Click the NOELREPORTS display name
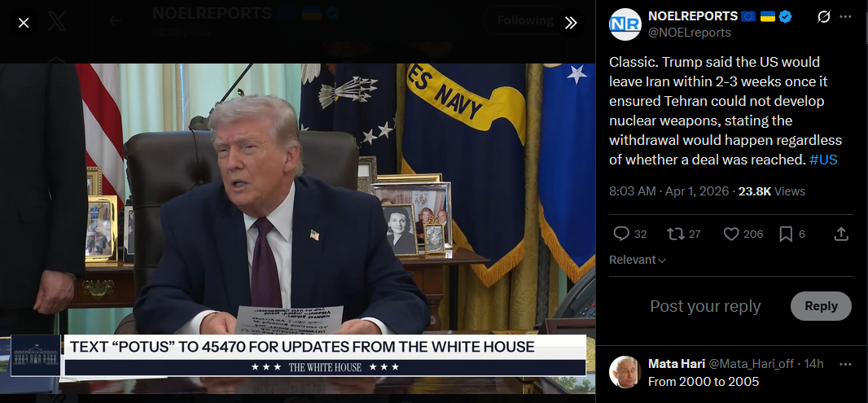Image resolution: width=868 pixels, height=403 pixels. coord(693,16)
